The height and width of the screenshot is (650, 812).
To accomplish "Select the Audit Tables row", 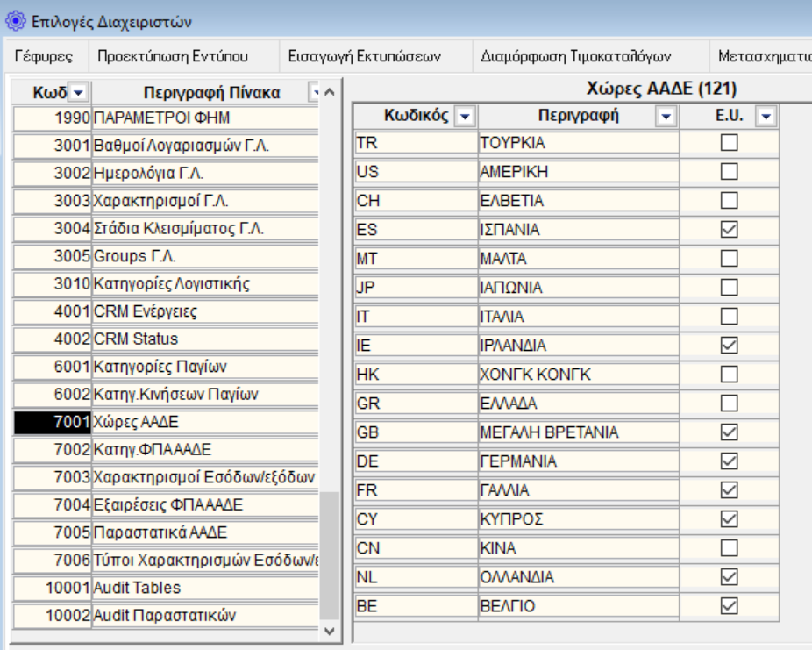I will click(x=203, y=588).
